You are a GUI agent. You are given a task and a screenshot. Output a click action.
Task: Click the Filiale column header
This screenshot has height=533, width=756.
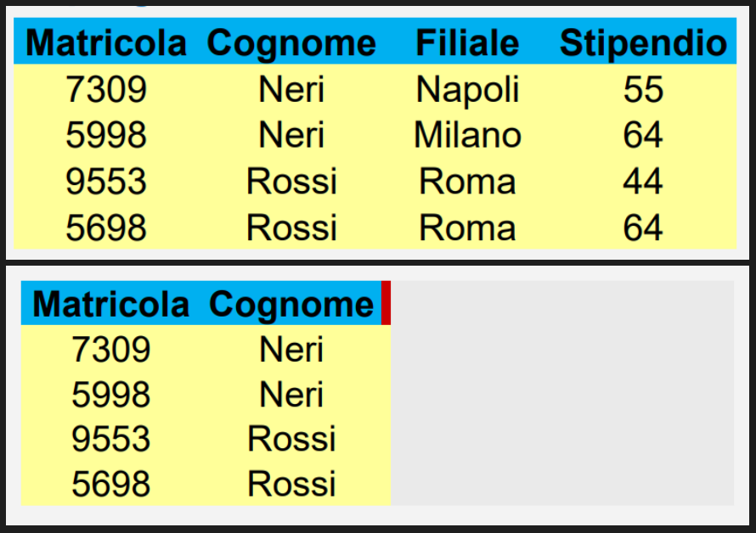click(467, 43)
